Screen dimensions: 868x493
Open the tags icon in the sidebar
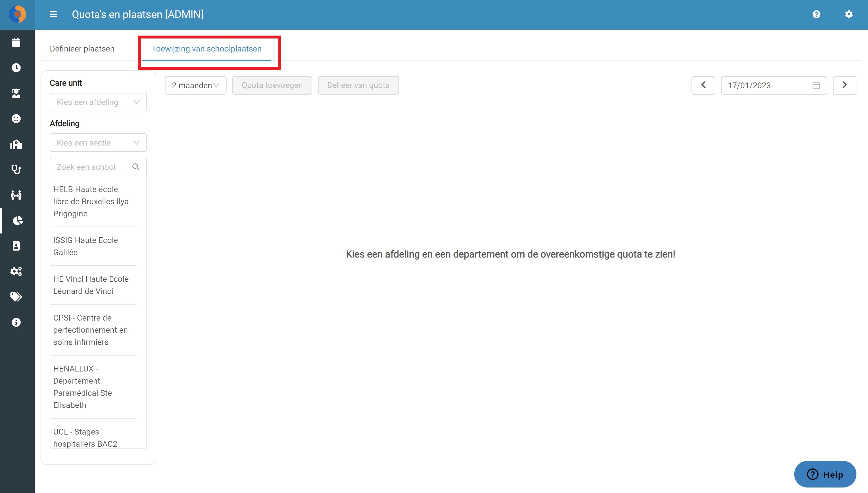coord(16,297)
